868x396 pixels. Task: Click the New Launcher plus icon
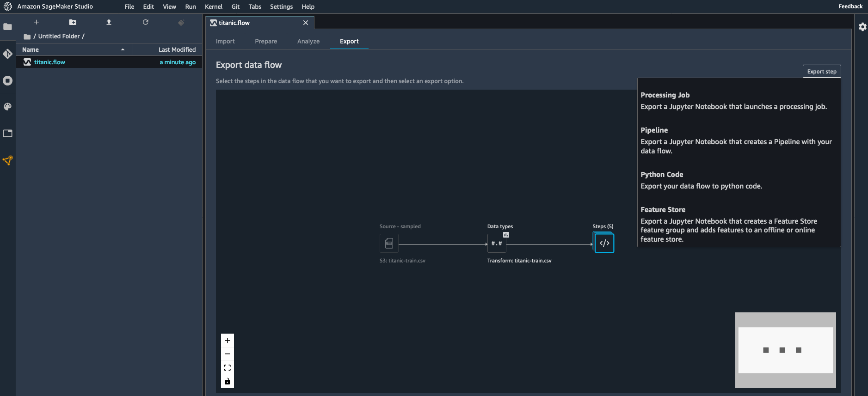tap(37, 22)
